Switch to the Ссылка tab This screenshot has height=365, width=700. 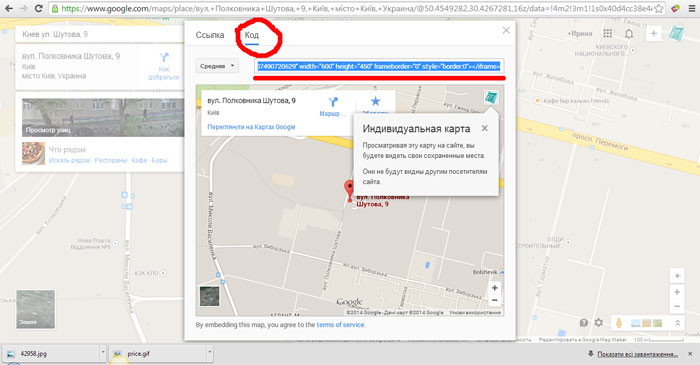[210, 35]
